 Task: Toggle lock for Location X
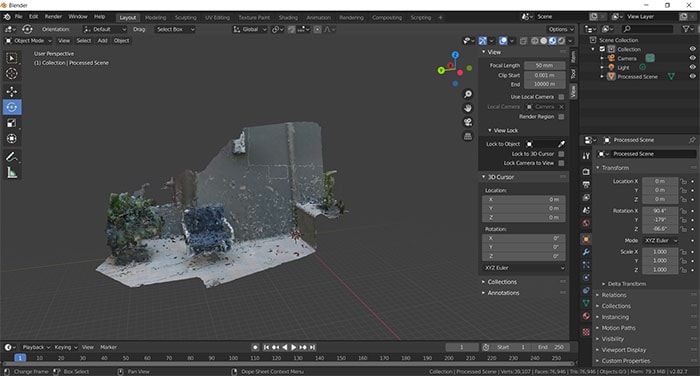click(683, 181)
